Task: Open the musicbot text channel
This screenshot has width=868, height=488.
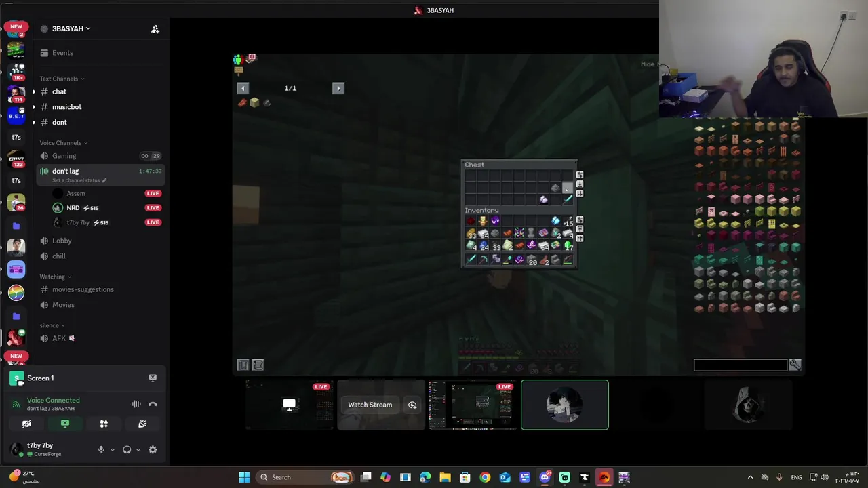Action: (100, 107)
